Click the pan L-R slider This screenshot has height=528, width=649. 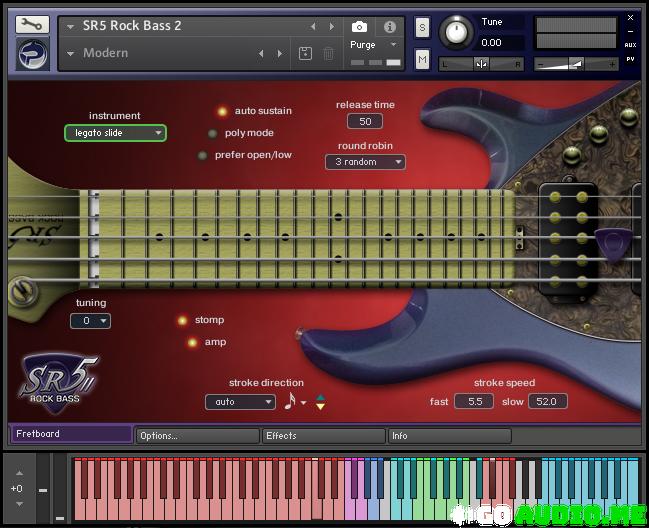click(481, 64)
